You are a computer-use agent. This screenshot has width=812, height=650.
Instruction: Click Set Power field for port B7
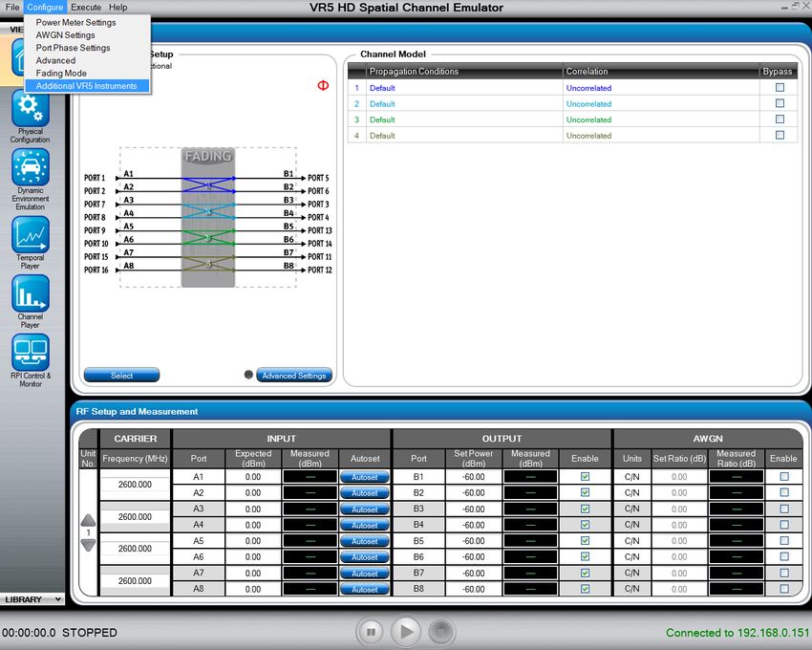click(473, 574)
